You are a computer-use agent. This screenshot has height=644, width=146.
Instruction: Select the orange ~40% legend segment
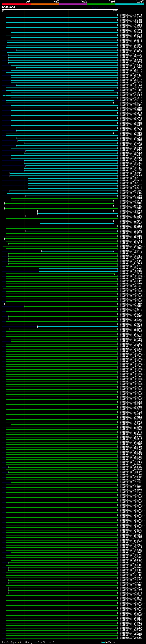point(44,4)
